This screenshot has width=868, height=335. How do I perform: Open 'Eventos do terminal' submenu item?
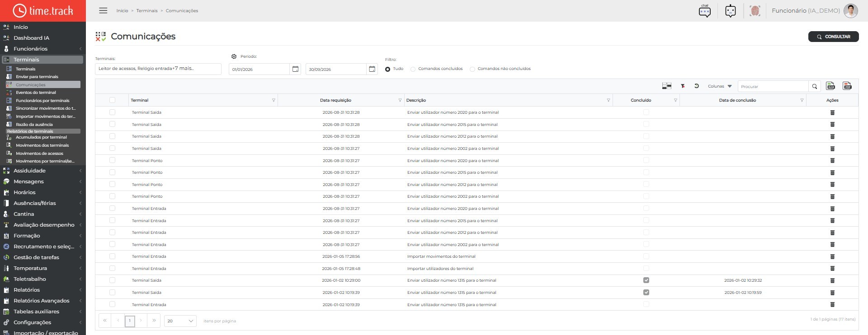36,93
